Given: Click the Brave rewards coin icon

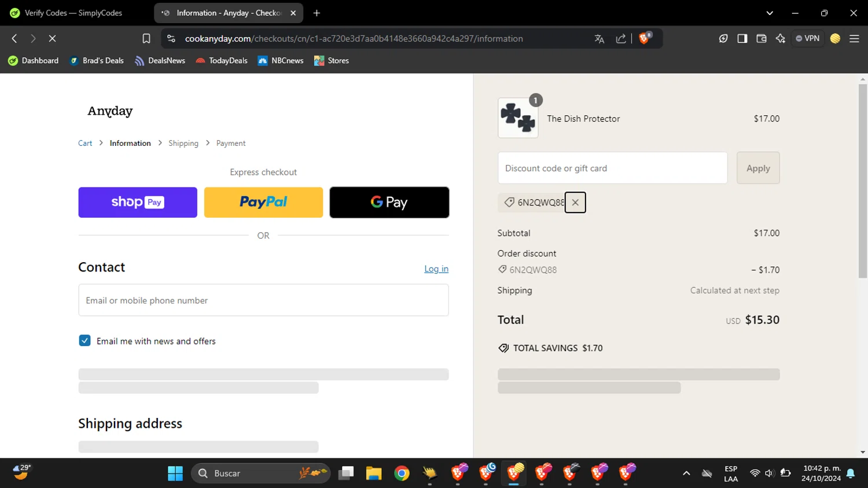Looking at the screenshot, I should 835,38.
